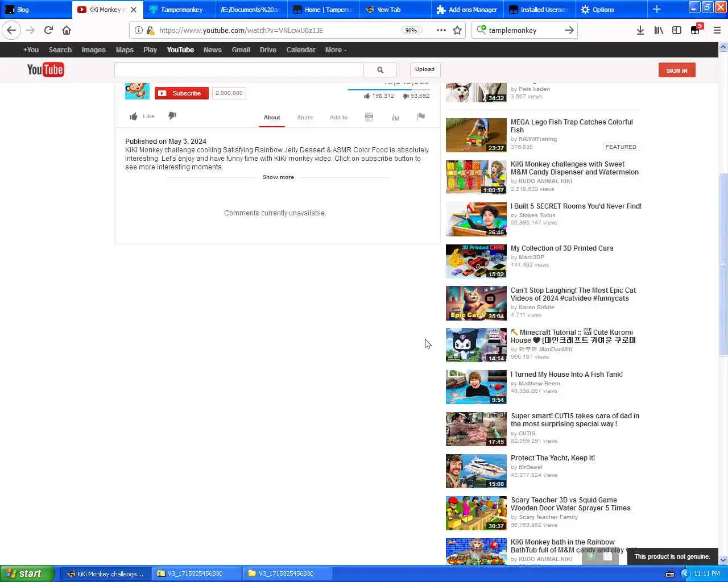Bookmark this page with the star icon
Screen dimensions: 728x582
457,30
